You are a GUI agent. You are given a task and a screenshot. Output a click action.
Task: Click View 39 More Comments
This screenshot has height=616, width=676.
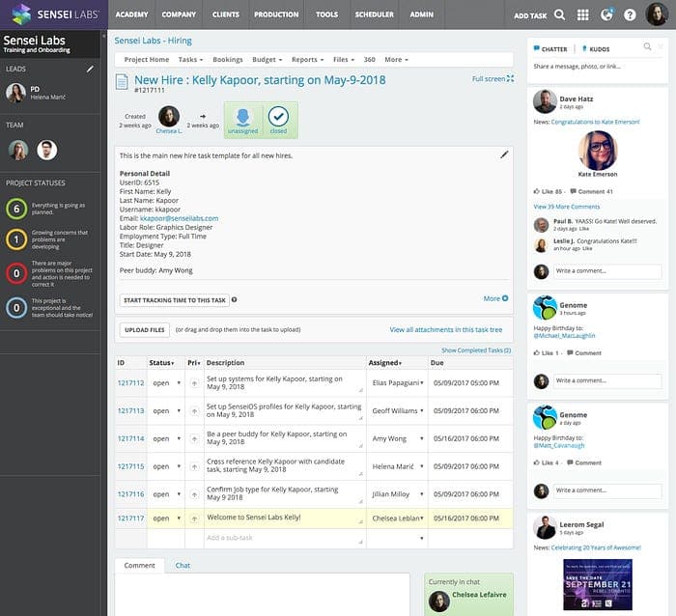pos(567,207)
